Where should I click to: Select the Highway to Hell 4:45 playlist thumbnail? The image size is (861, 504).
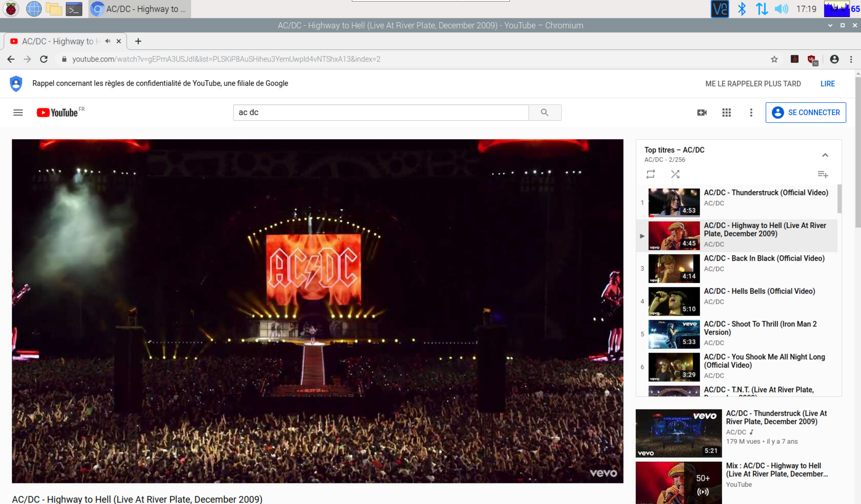[674, 235]
